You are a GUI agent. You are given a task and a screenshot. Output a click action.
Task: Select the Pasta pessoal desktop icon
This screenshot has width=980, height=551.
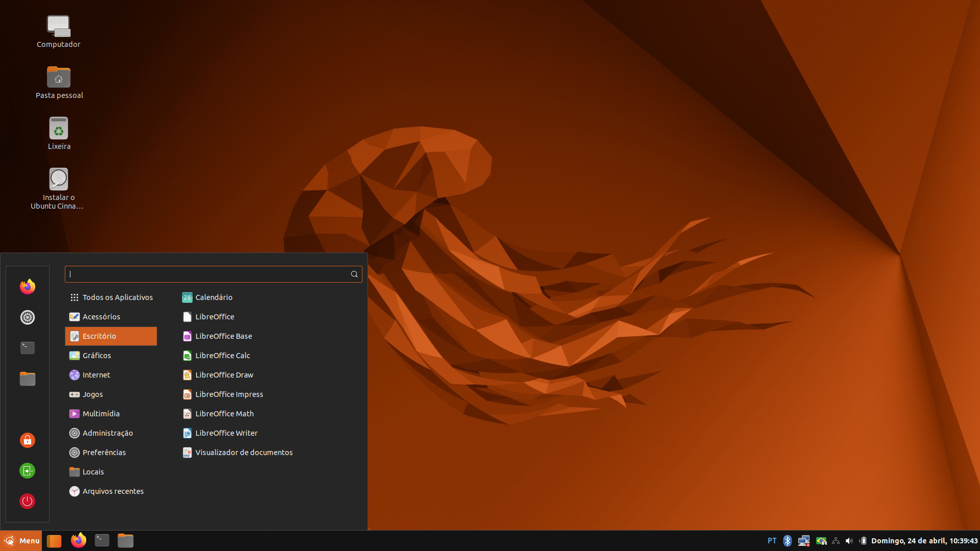click(59, 83)
